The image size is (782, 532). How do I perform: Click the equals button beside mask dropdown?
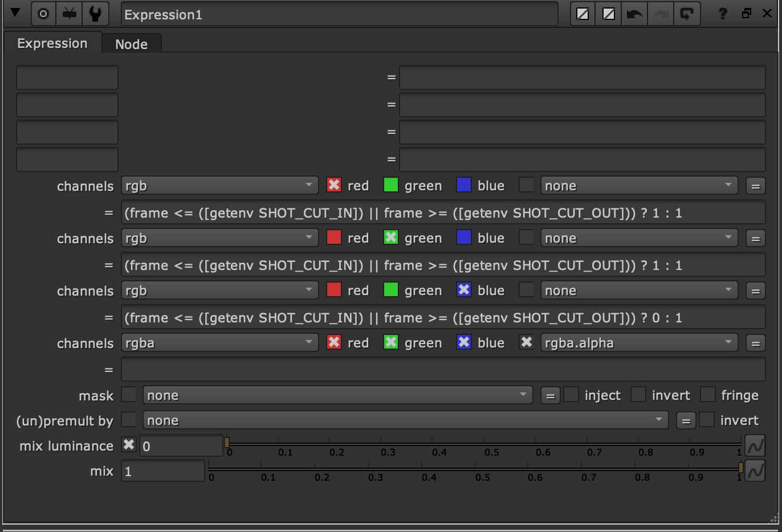click(550, 396)
